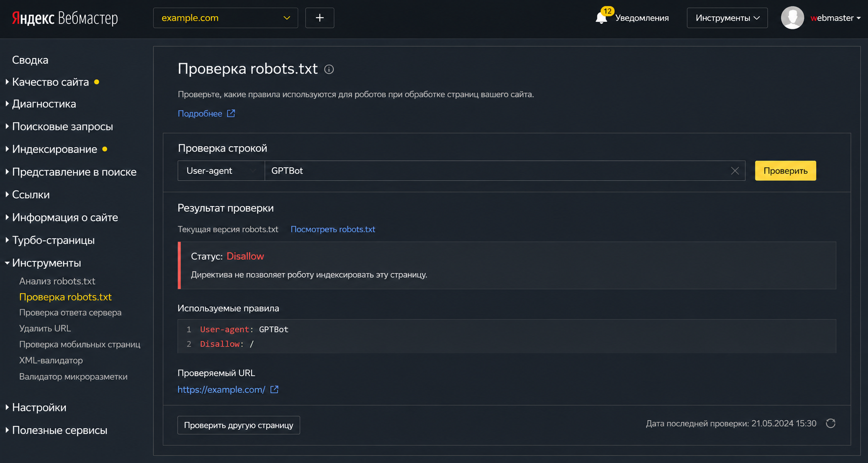This screenshot has height=463, width=868.
Task: Open external icon beside https://example.com/
Action: tap(275, 389)
